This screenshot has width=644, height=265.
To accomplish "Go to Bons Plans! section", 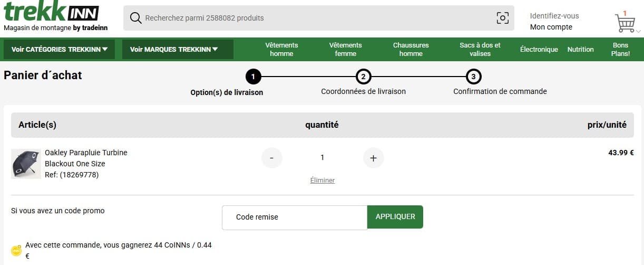I will [x=620, y=50].
